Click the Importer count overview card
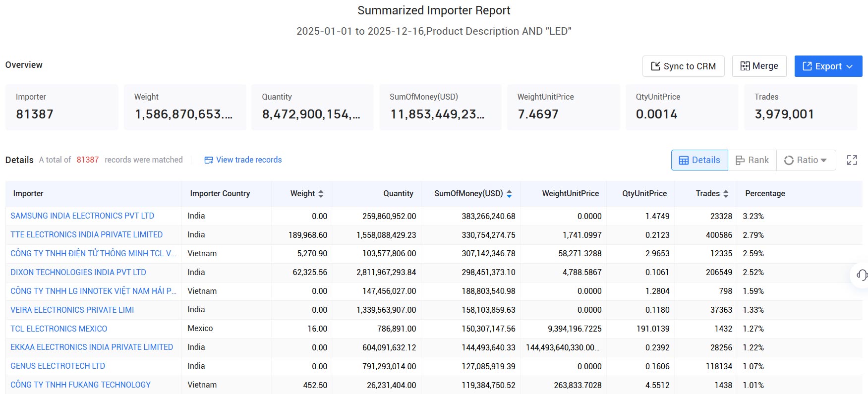The image size is (868, 394). tap(61, 107)
